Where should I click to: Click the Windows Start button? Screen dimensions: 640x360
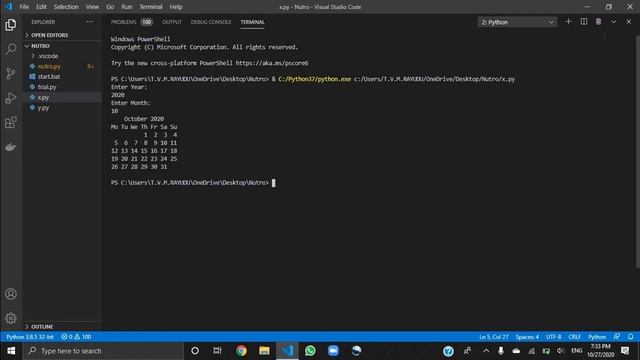pyautogui.click(x=11, y=351)
